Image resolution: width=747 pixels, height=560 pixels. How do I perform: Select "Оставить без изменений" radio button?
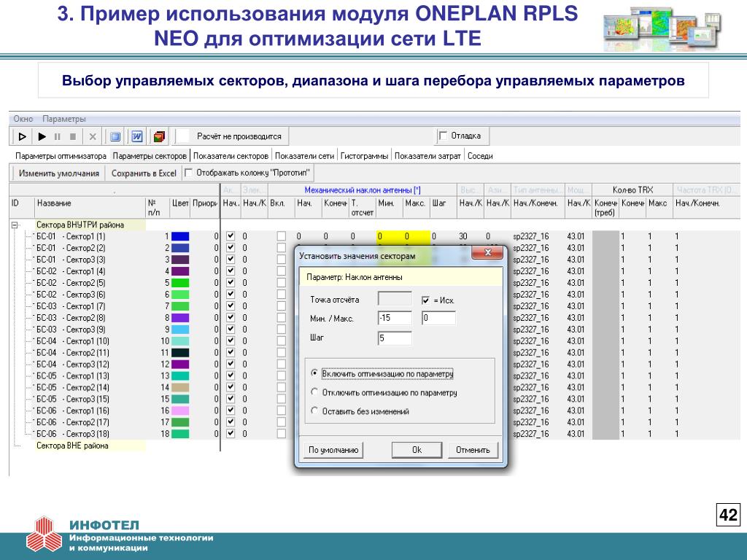(x=314, y=411)
